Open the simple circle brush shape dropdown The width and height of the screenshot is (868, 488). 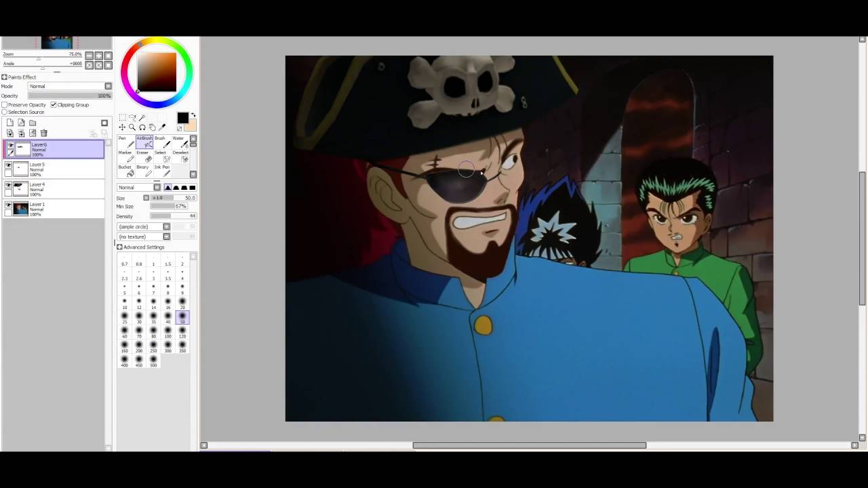(x=144, y=226)
